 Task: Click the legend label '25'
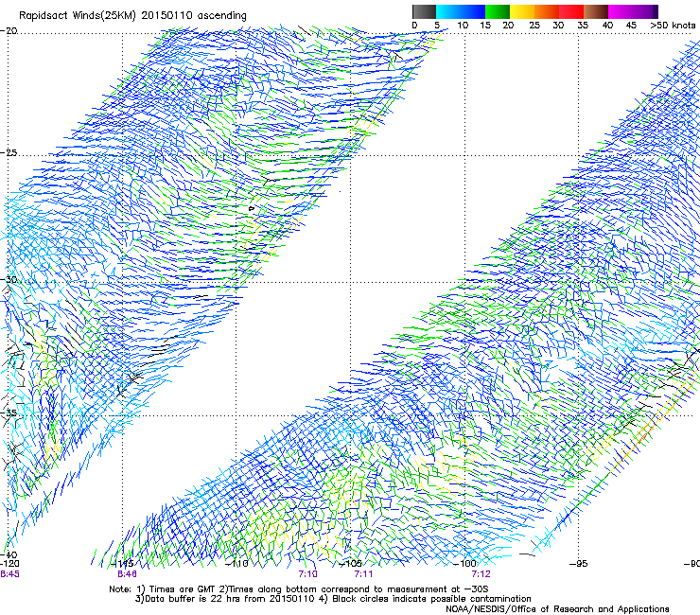[x=534, y=26]
